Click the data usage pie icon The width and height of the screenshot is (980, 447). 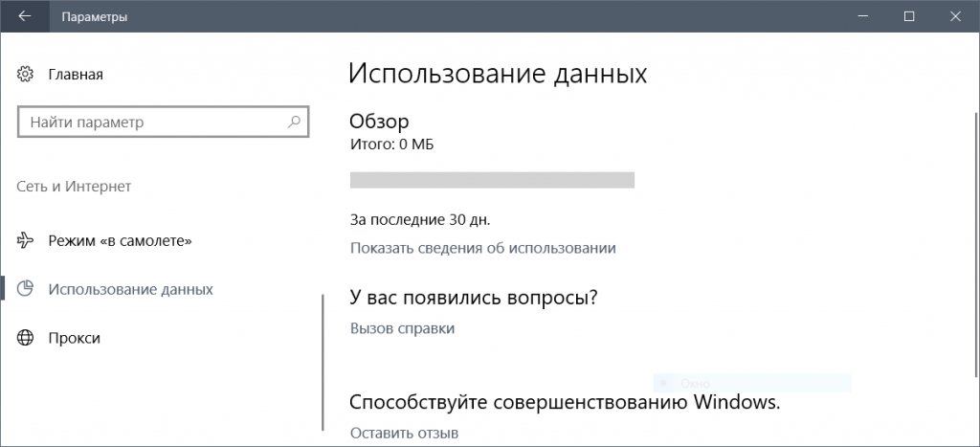pos(26,289)
